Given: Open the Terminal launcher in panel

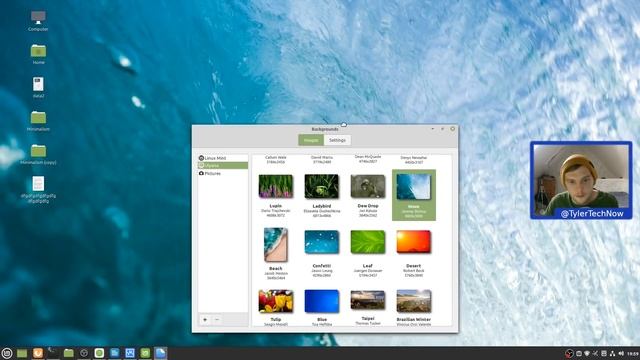Looking at the screenshot, I should pyautogui.click(x=53, y=353).
